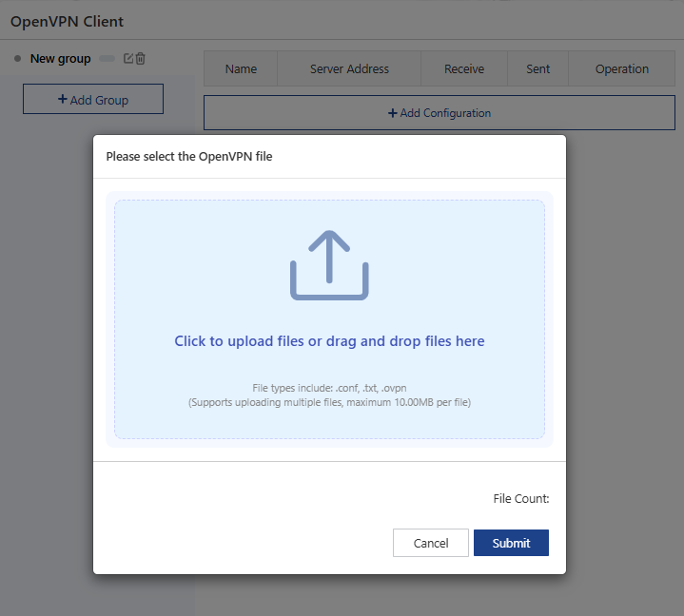Click the trash icon to delete New group
The height and width of the screenshot is (616, 684).
click(141, 59)
